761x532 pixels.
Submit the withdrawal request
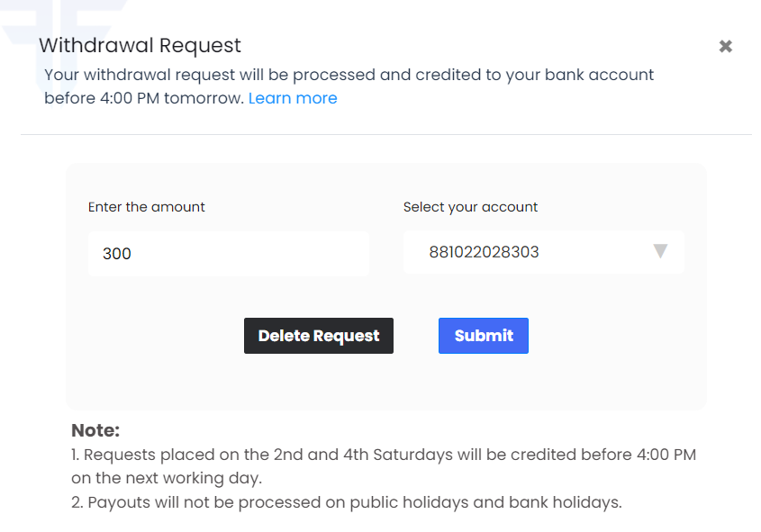tap(484, 336)
